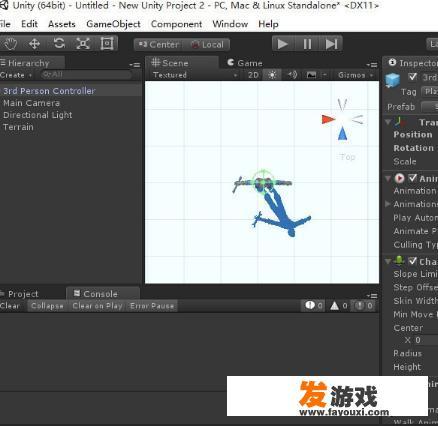This screenshot has width=438, height=426.
Task: Toggle Clear on Play in Console
Action: pos(97,306)
